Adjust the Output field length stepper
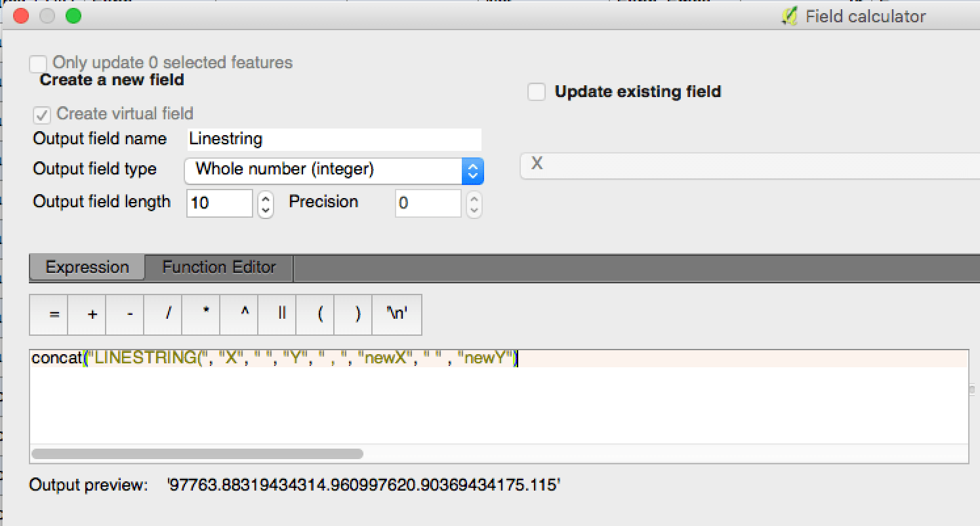 (265, 203)
